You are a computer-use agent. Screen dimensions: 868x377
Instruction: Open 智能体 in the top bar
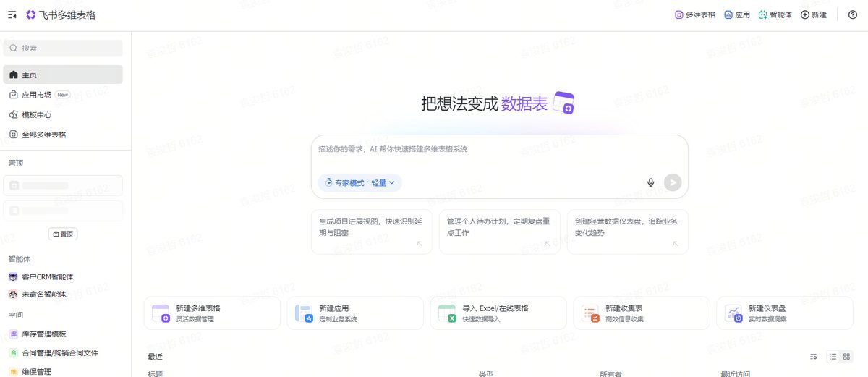(775, 14)
